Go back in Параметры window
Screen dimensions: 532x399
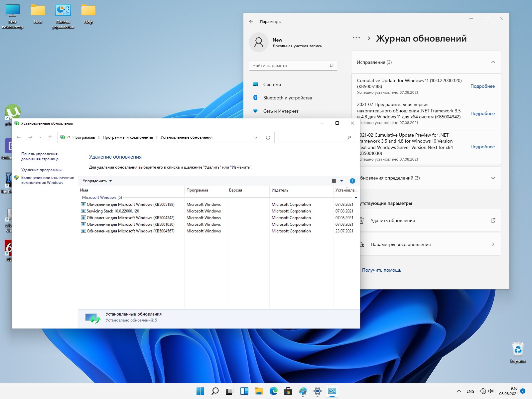click(x=251, y=21)
